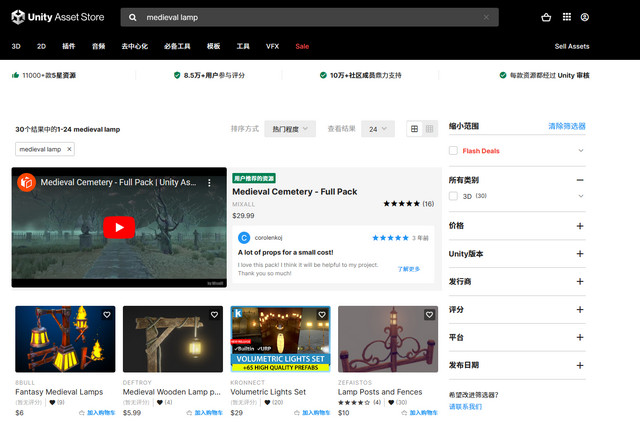Collapse the 所有类别 section

tap(580, 180)
